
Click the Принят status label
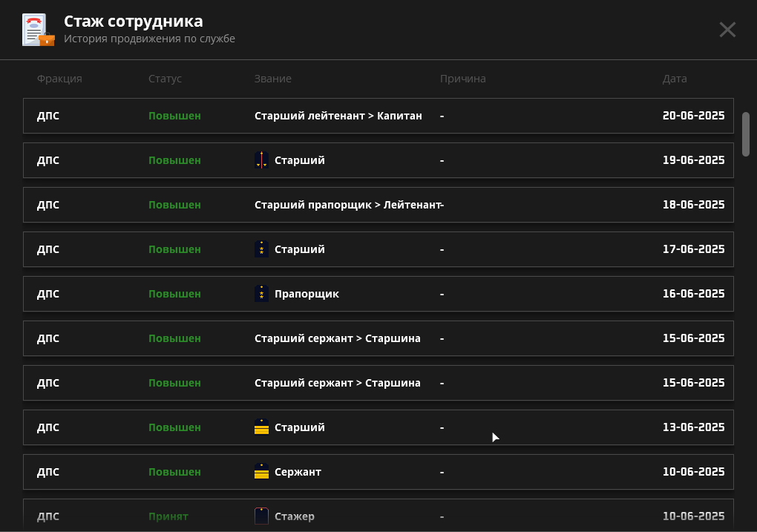(x=168, y=516)
